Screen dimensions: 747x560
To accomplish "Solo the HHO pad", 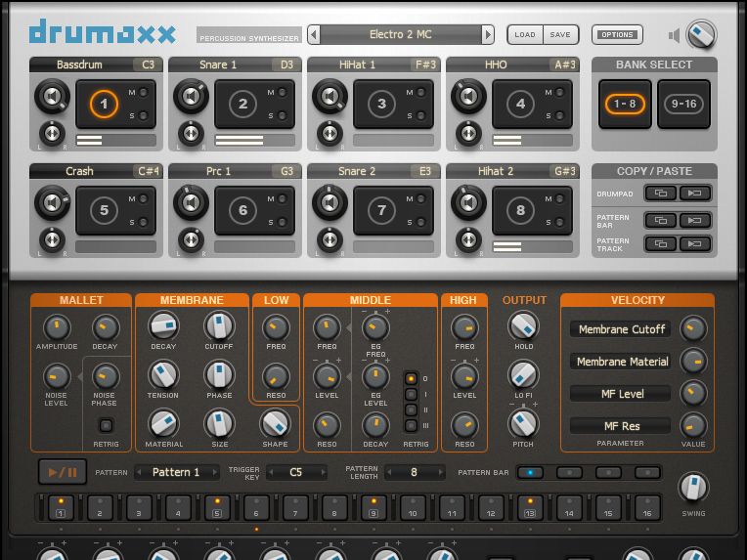I will pyautogui.click(x=560, y=115).
